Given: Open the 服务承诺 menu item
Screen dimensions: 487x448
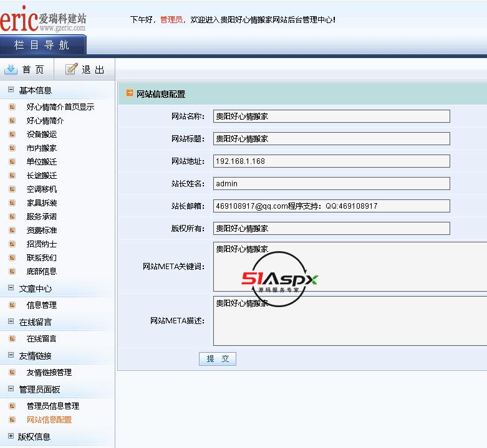Looking at the screenshot, I should 42,217.
